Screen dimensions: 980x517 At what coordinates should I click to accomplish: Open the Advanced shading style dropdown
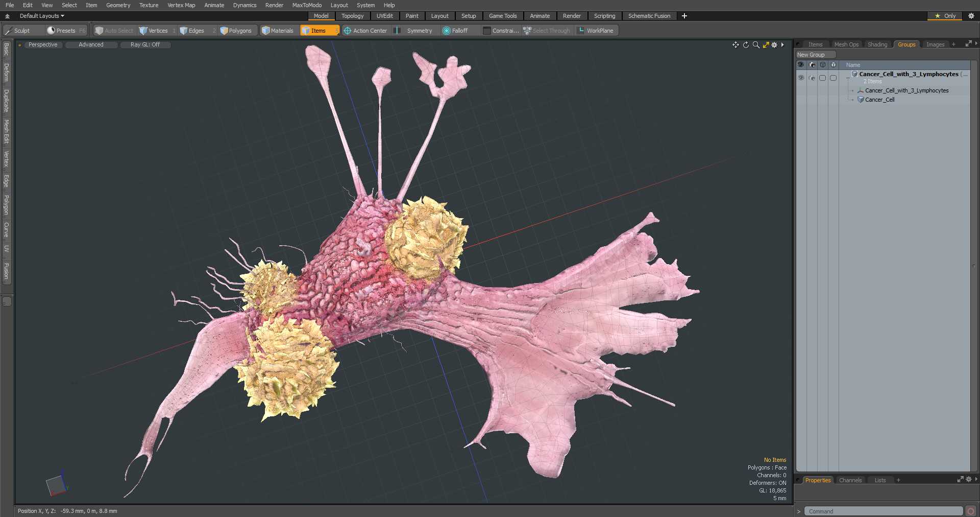[91, 45]
